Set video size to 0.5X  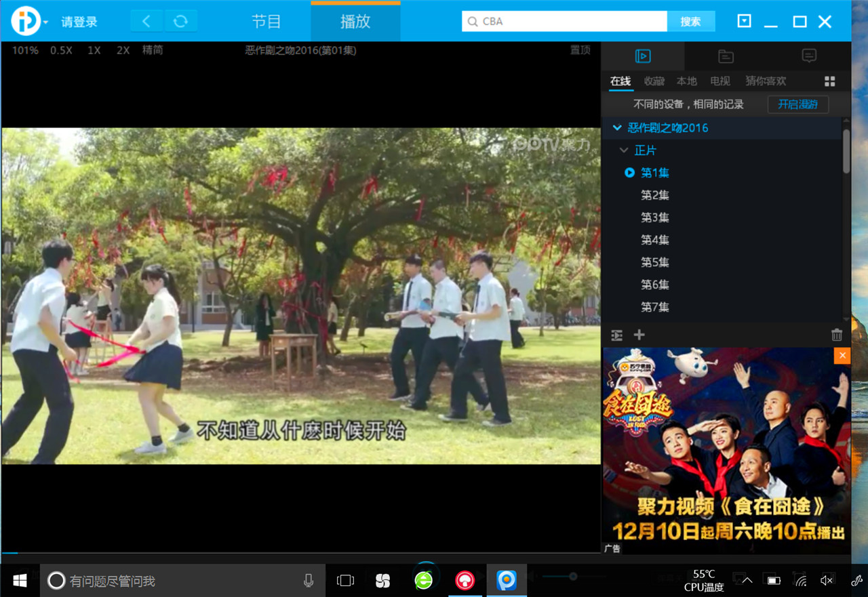[61, 50]
